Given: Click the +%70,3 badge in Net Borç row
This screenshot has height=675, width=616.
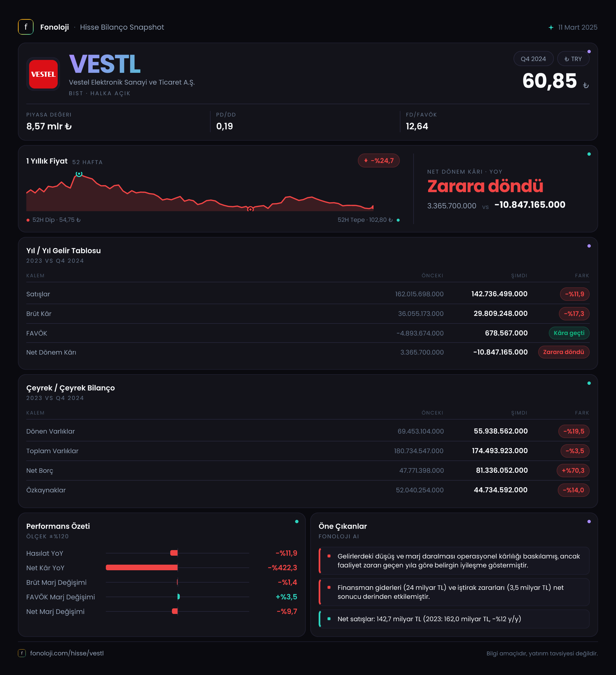Looking at the screenshot, I should pos(573,471).
